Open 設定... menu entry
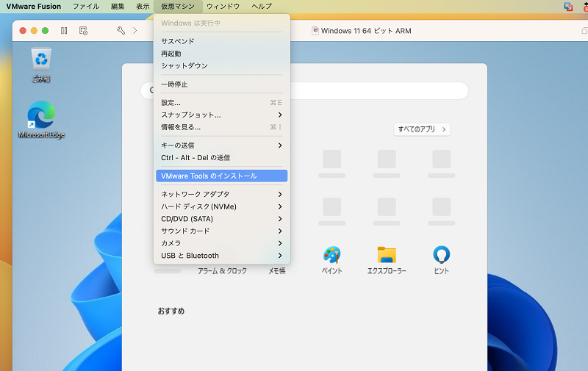Viewport: 588px width, 371px height. (222, 103)
